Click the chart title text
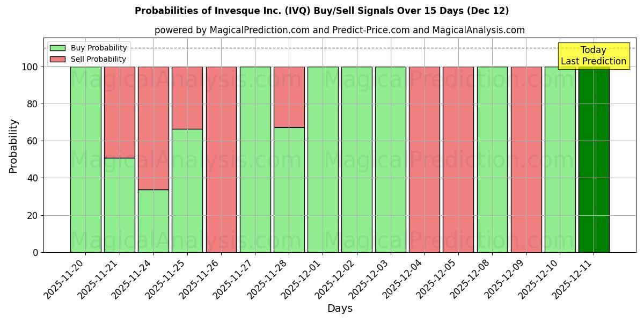Screen dimensions: 644x322 tap(322, 10)
